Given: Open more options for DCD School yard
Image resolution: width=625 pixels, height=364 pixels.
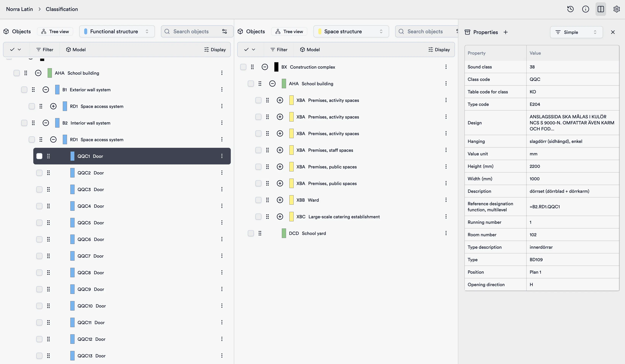Looking at the screenshot, I should [x=446, y=233].
